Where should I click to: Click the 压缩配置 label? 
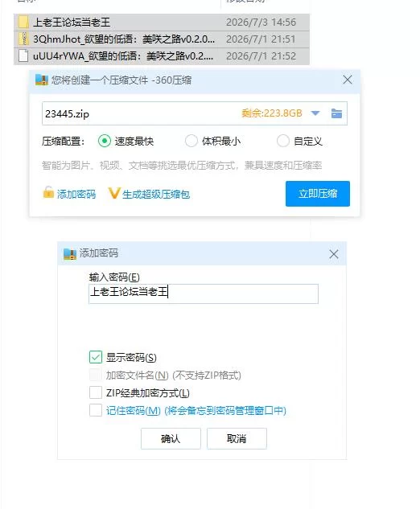coord(64,142)
